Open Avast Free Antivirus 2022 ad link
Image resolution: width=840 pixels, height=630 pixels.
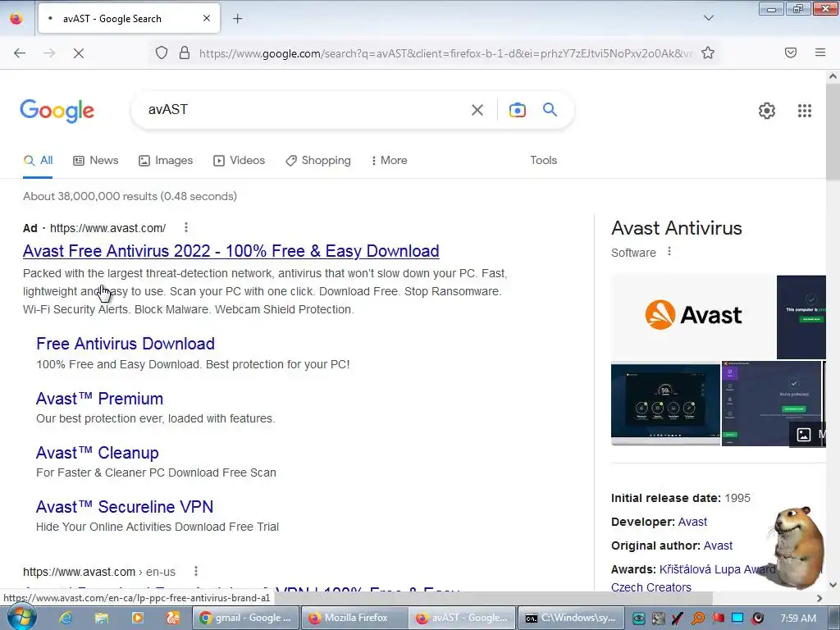click(231, 251)
